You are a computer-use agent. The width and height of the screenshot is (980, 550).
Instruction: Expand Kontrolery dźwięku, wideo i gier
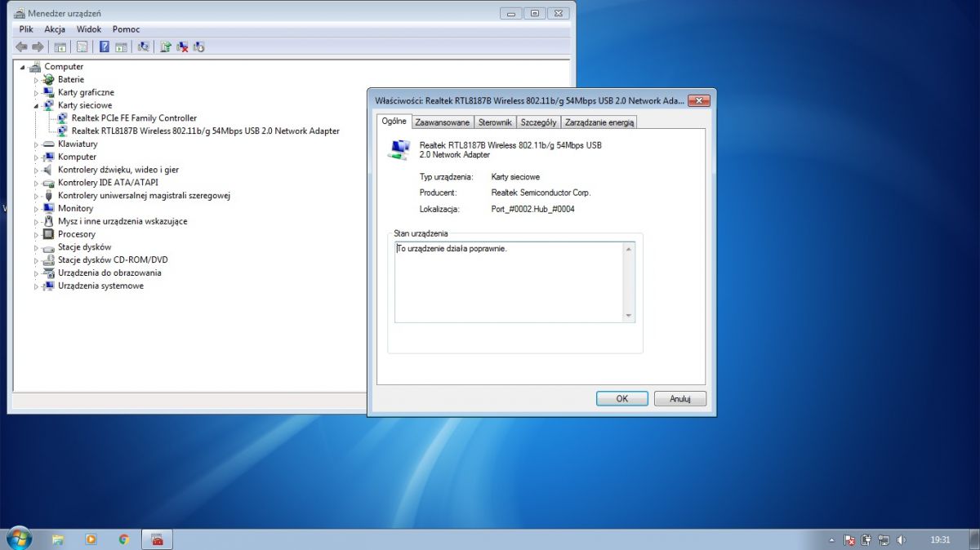tap(37, 170)
